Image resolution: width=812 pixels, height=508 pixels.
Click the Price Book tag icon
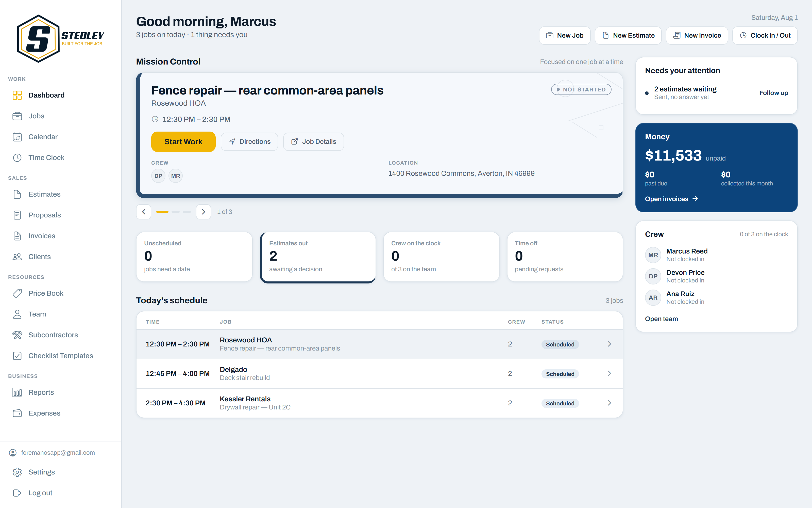tap(17, 293)
